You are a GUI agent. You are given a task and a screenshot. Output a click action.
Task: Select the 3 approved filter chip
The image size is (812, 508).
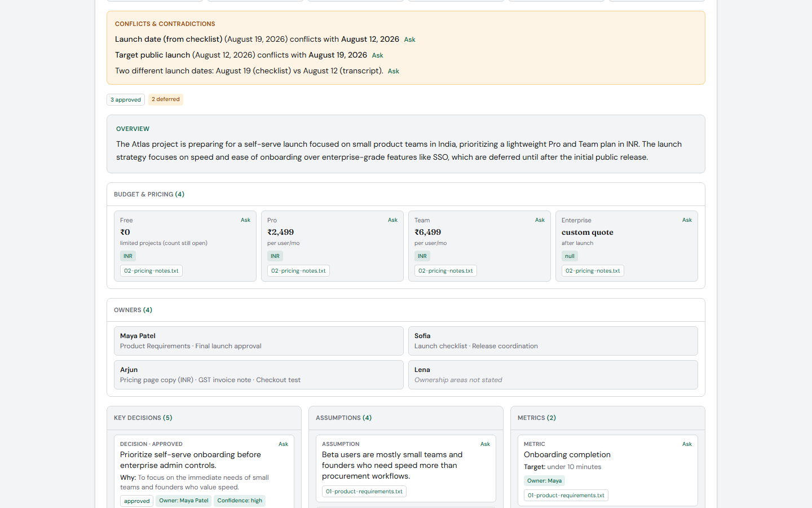click(x=126, y=100)
